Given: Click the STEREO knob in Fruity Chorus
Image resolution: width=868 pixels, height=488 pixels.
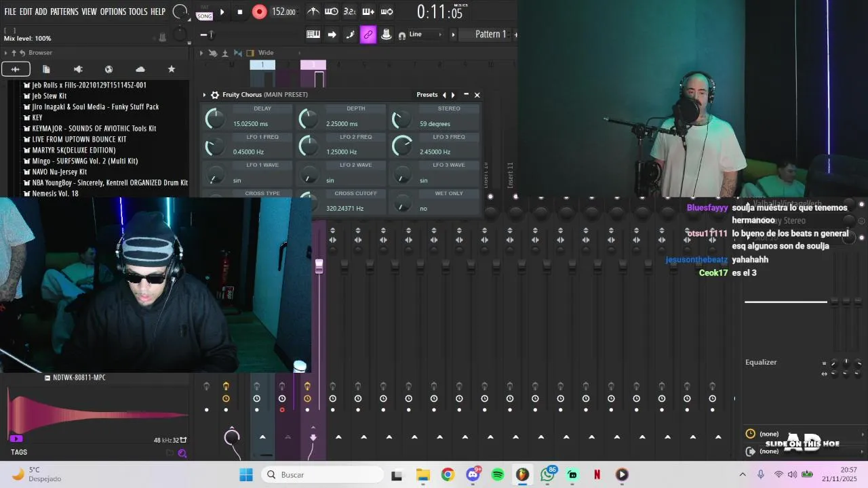Looking at the screenshot, I should coord(401,119).
